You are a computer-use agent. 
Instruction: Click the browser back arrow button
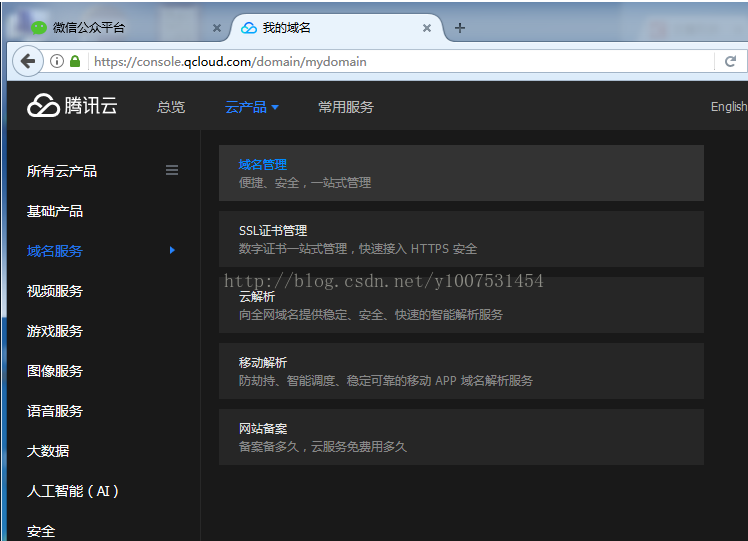pyautogui.click(x=27, y=61)
